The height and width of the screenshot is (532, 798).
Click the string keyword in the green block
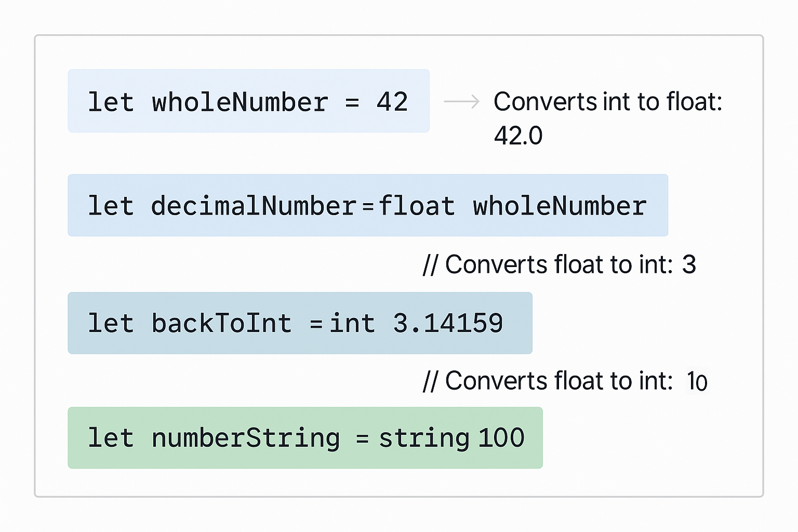[424, 437]
